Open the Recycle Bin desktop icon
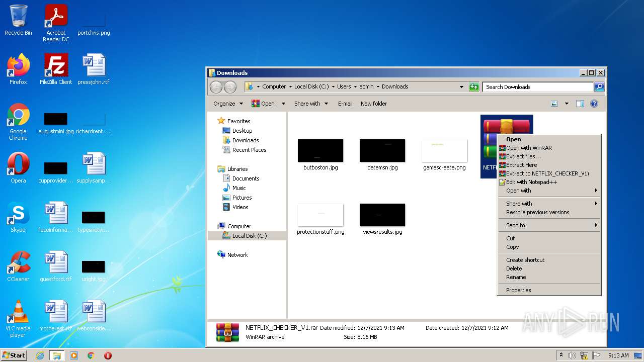 pos(18,20)
